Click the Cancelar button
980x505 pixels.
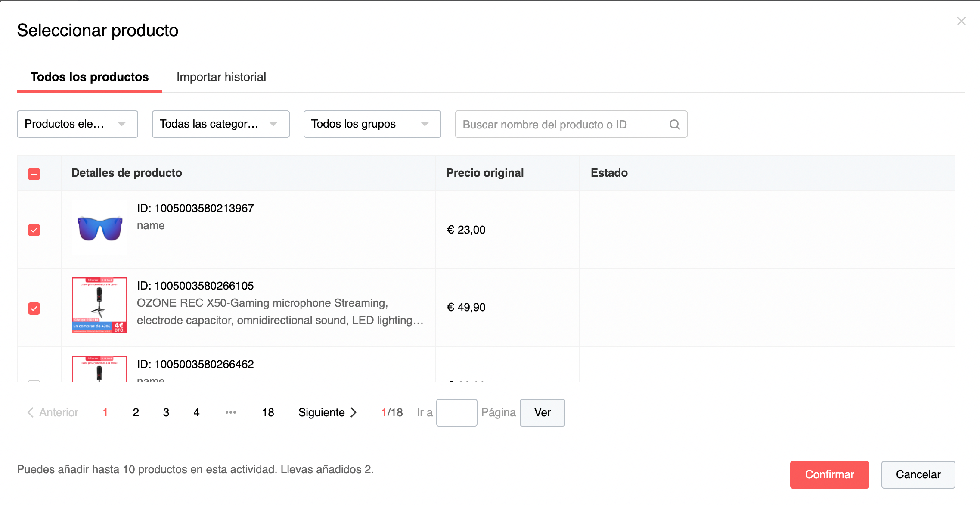pos(918,474)
